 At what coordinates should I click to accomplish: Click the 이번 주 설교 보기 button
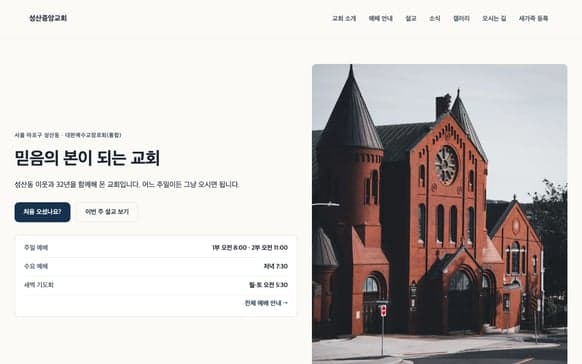(107, 212)
